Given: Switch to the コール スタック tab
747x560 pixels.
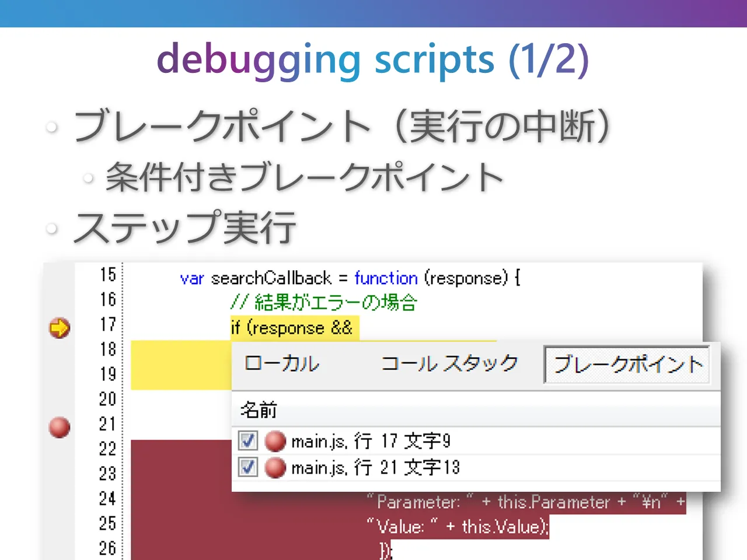Looking at the screenshot, I should (x=449, y=364).
